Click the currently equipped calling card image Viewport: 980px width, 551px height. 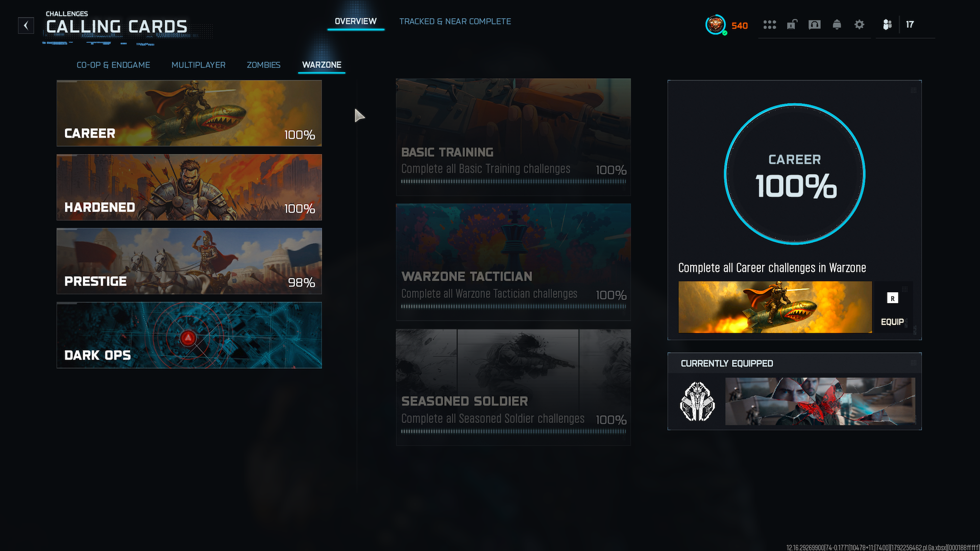pyautogui.click(x=820, y=402)
